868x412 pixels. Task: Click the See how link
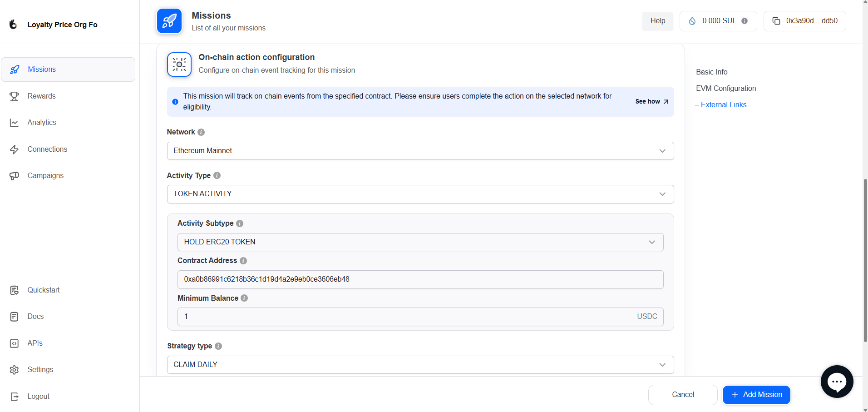click(x=652, y=102)
